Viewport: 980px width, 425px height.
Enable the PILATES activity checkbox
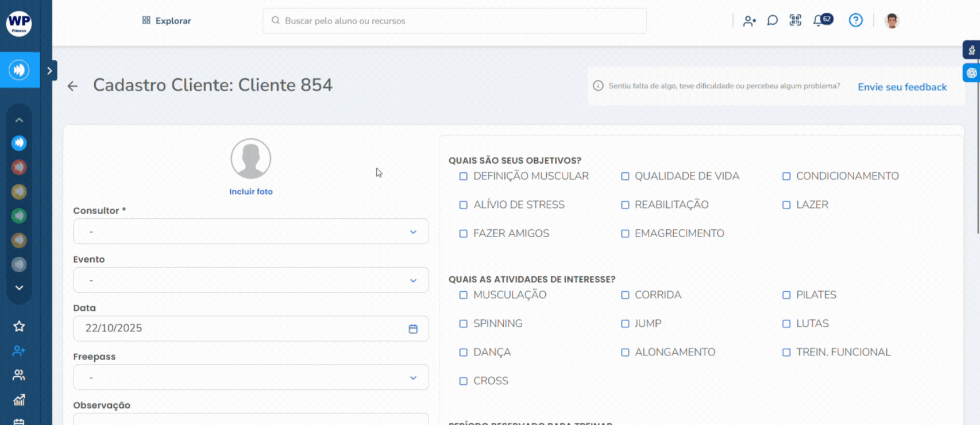(786, 295)
